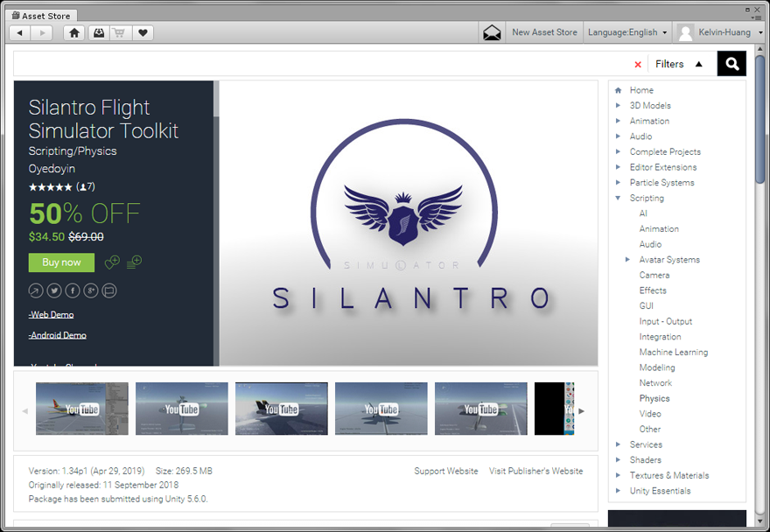Viewport: 770px width, 532px height.
Task: Click the Silantro logo main image
Action: point(409,223)
